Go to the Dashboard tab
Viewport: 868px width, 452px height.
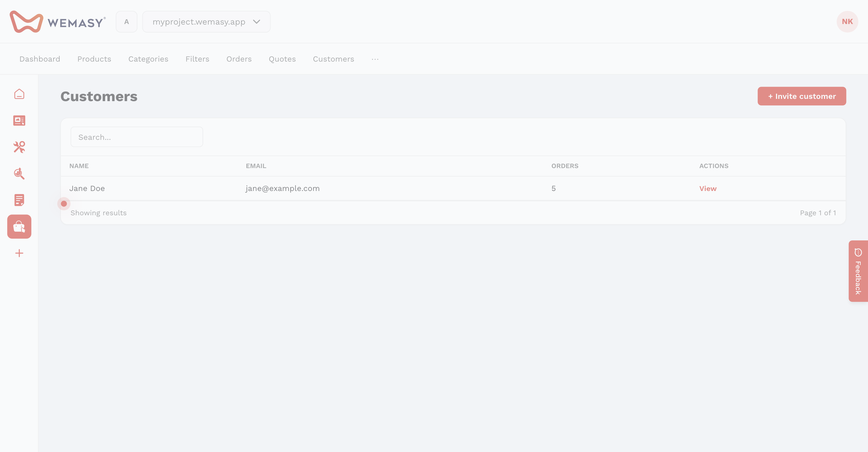pos(40,59)
